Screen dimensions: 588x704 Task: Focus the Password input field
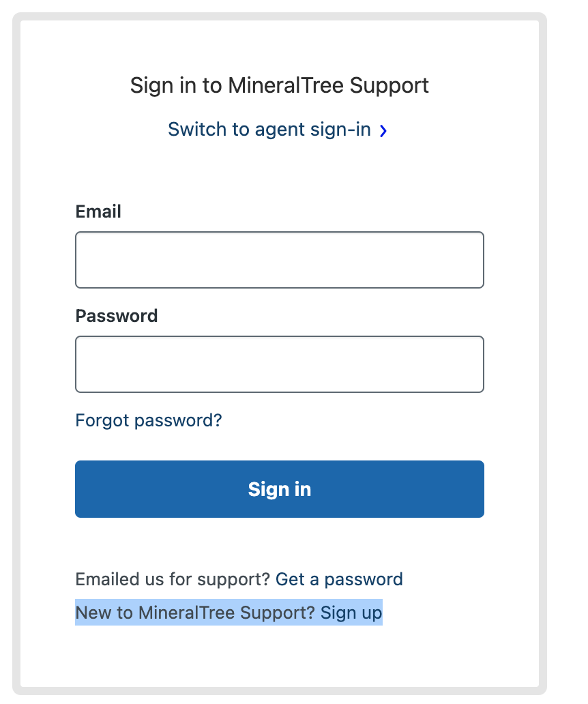[280, 364]
